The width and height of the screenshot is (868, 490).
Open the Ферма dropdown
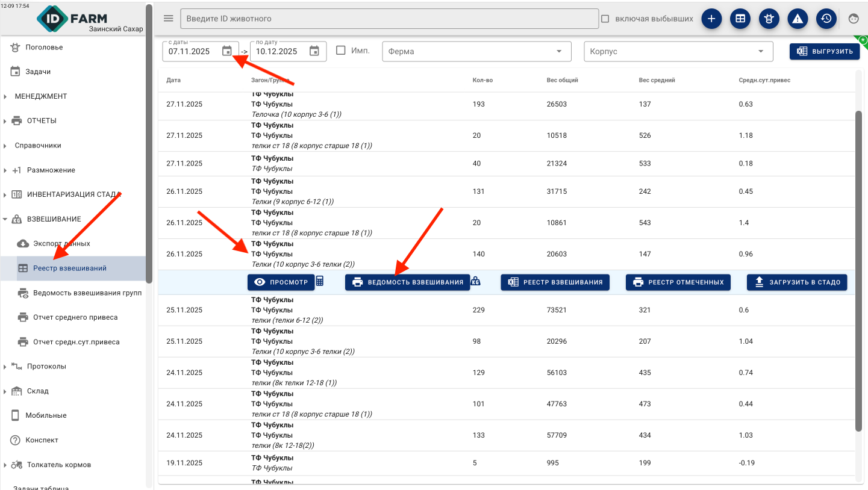(x=476, y=51)
